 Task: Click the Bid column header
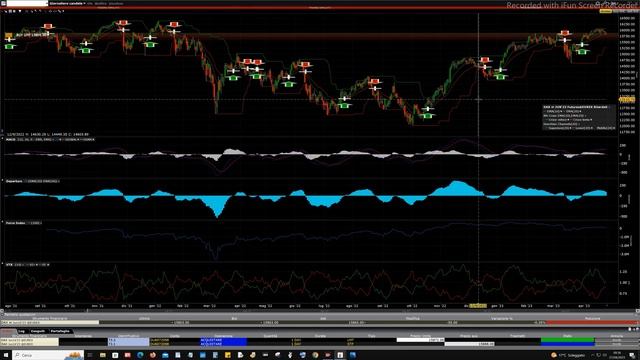click(x=234, y=318)
